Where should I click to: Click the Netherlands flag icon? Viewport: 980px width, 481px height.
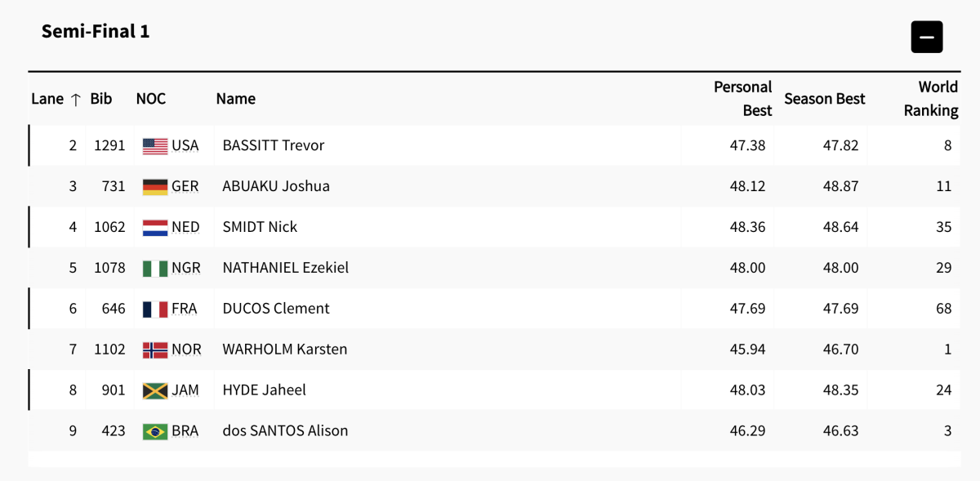click(155, 227)
